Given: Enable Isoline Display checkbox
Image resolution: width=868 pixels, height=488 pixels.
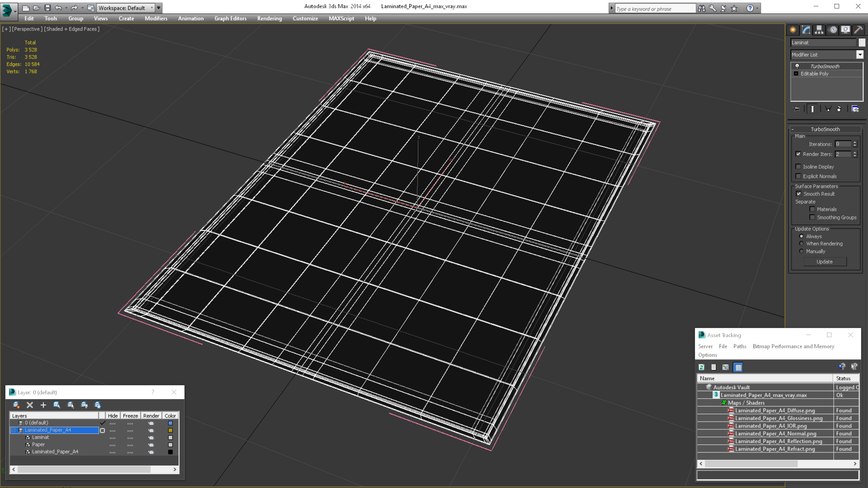Looking at the screenshot, I should 798,167.
